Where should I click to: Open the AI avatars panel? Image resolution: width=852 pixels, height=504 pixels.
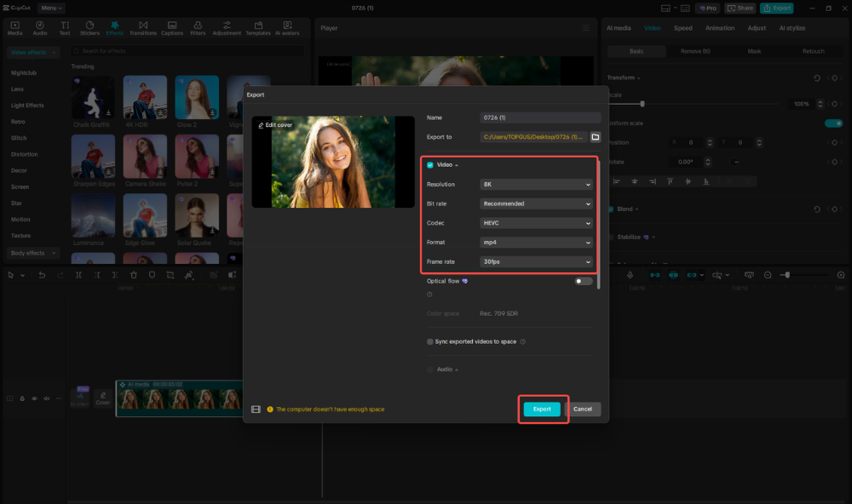pos(287,28)
